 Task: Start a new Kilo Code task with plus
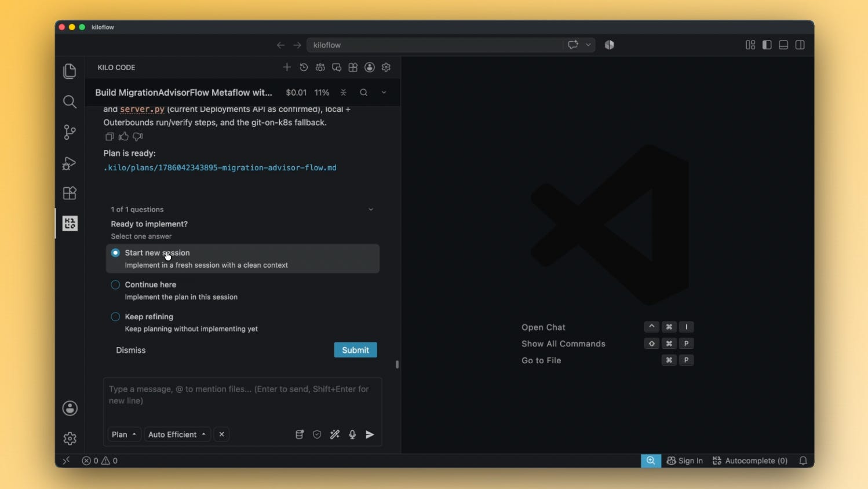287,67
